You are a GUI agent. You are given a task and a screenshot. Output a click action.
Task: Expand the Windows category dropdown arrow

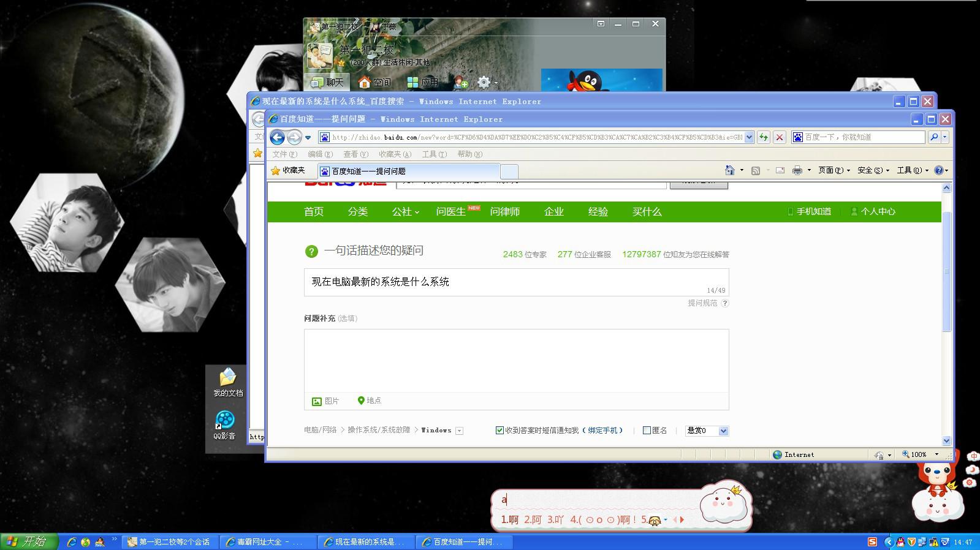pos(460,431)
